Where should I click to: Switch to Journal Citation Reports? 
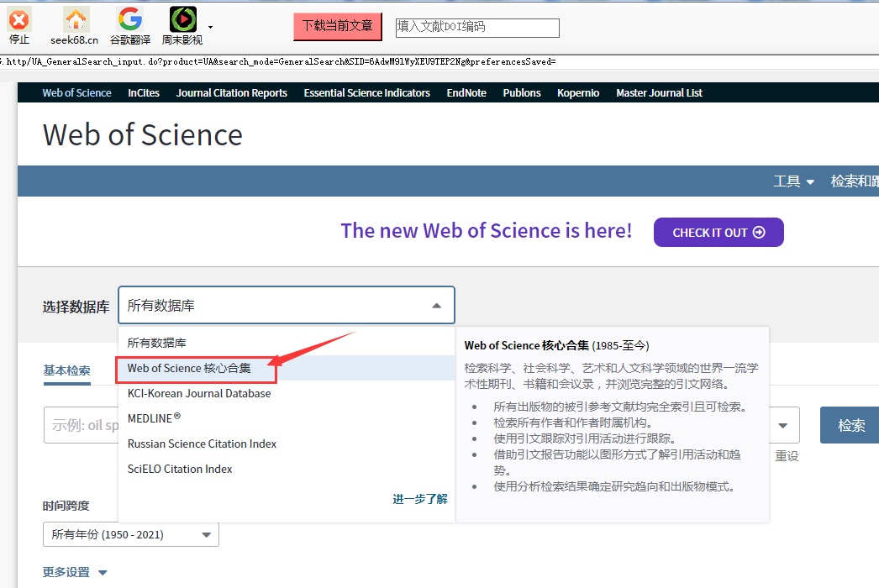click(231, 92)
